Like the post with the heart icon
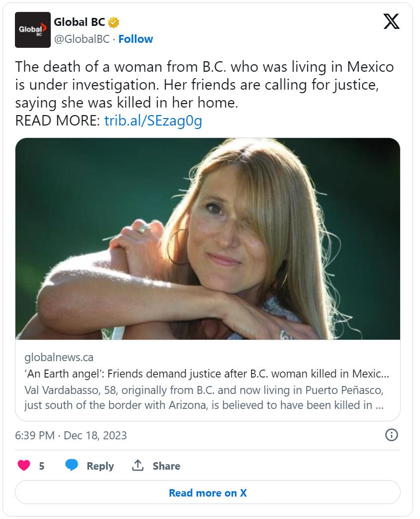 [x=24, y=466]
